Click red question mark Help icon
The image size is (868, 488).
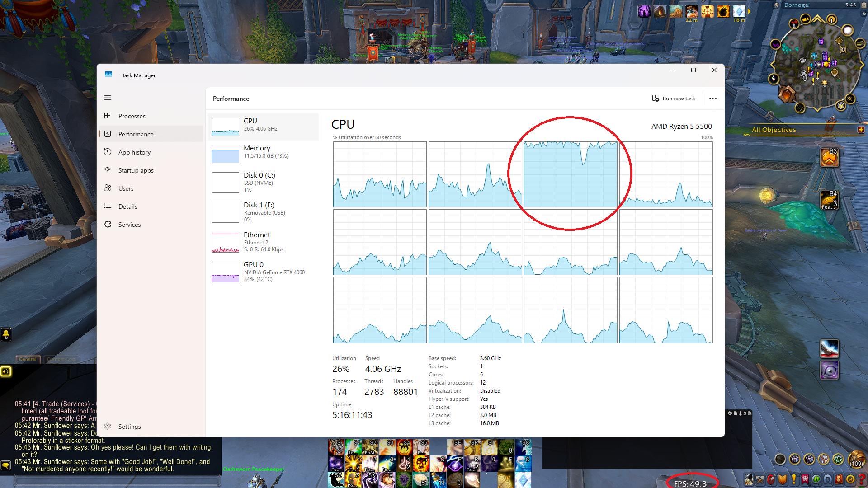[x=862, y=479]
